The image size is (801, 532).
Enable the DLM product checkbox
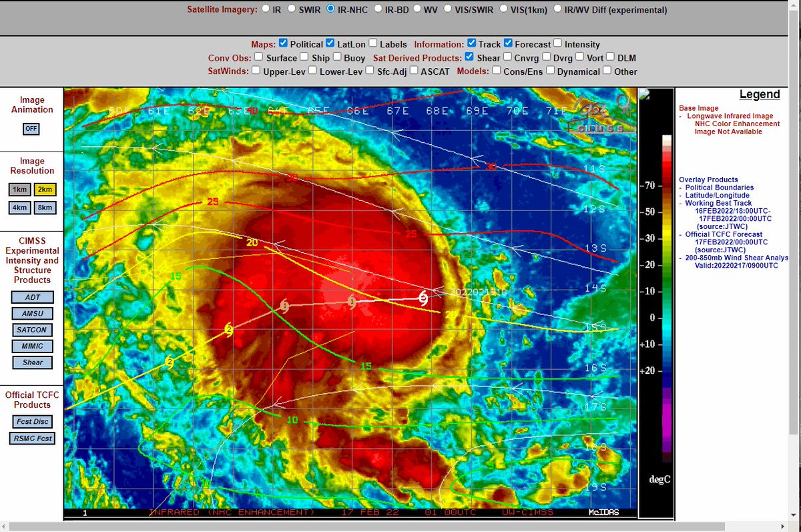pyautogui.click(x=610, y=57)
